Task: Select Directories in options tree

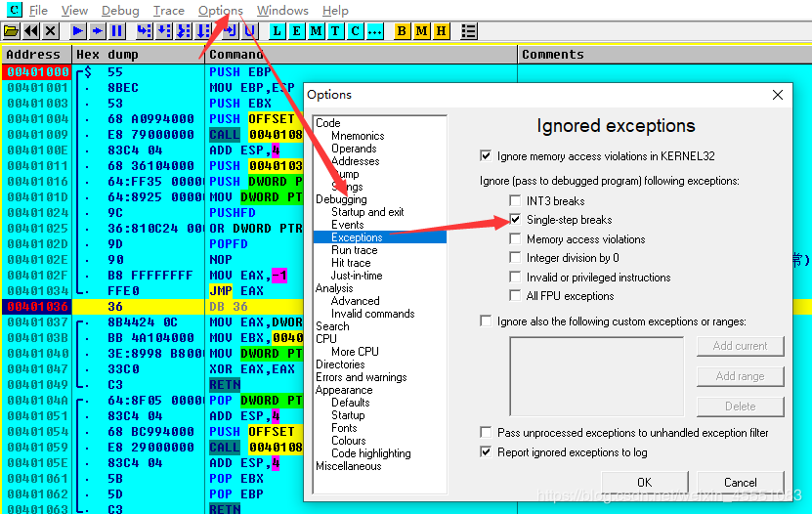Action: click(x=340, y=364)
